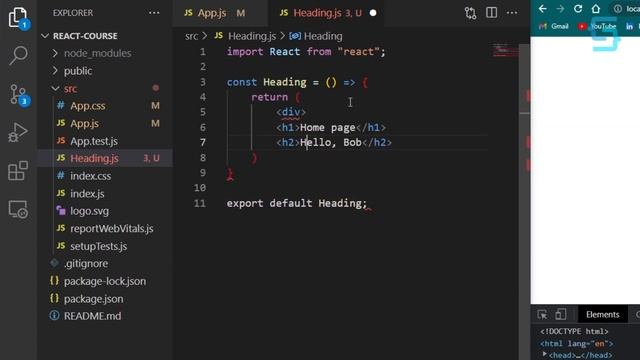Open LinkedIn bookmark icon in browser

tap(629, 26)
